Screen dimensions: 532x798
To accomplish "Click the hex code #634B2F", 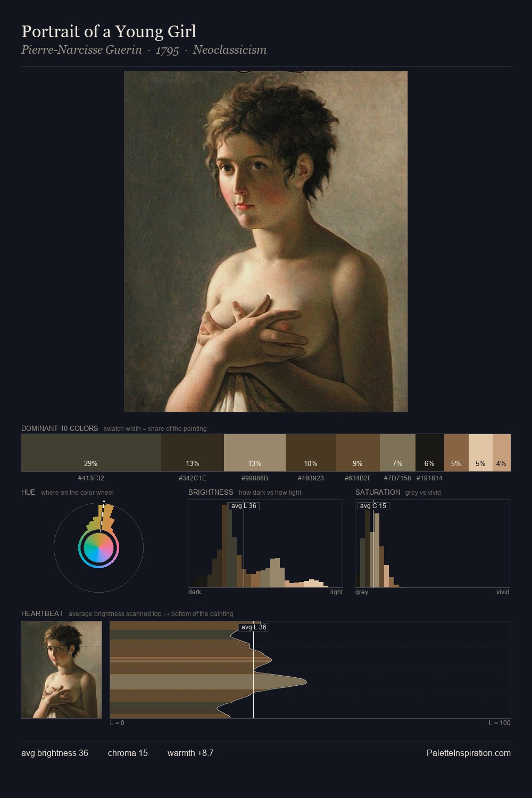I will pyautogui.click(x=358, y=478).
